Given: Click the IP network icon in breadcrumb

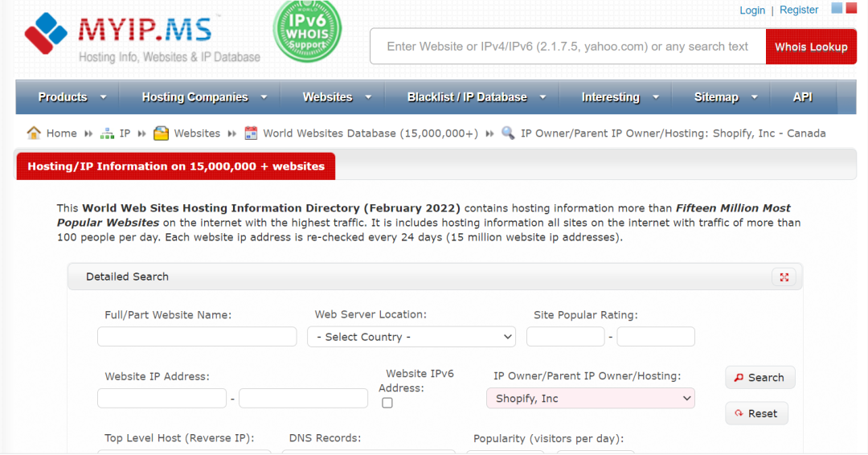Looking at the screenshot, I should [107, 133].
